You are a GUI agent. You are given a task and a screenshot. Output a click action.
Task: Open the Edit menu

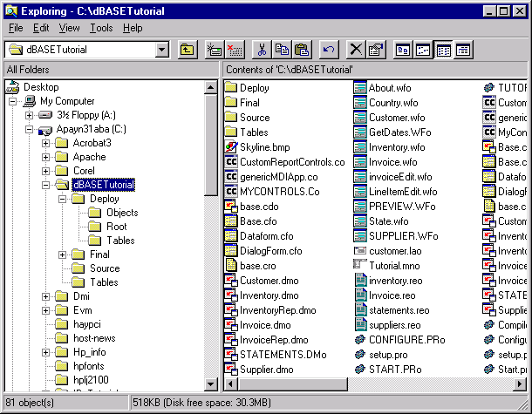click(41, 28)
